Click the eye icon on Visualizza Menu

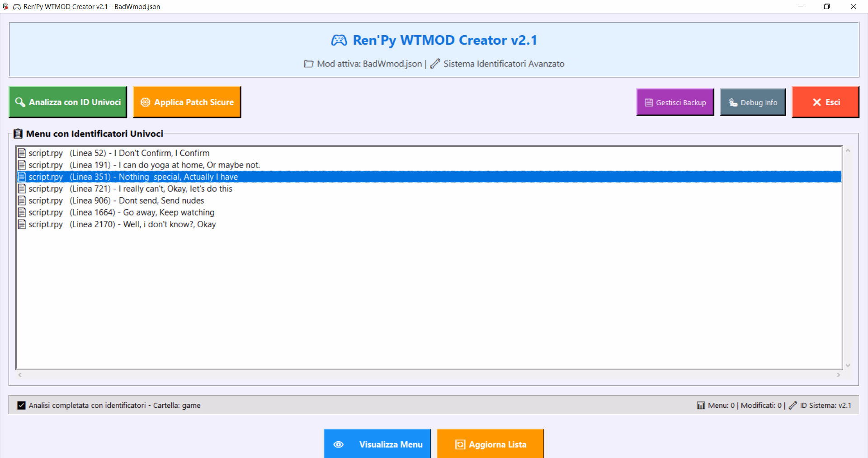(338, 444)
